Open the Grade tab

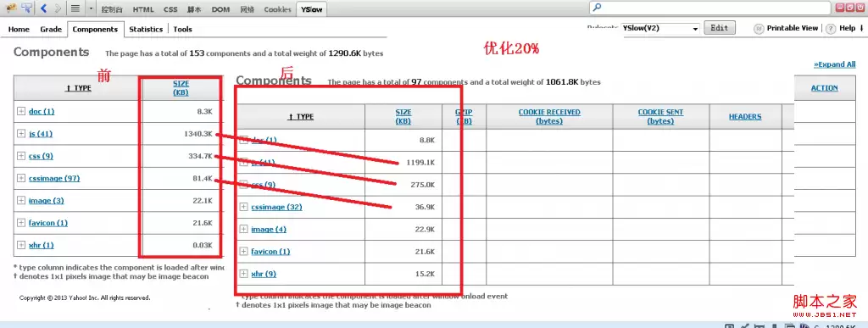coord(51,30)
